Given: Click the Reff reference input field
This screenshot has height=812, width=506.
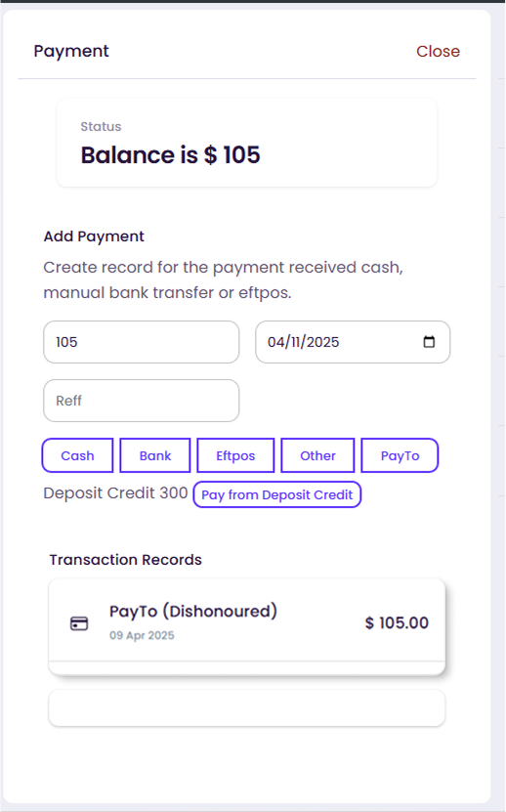Looking at the screenshot, I should coord(142,401).
